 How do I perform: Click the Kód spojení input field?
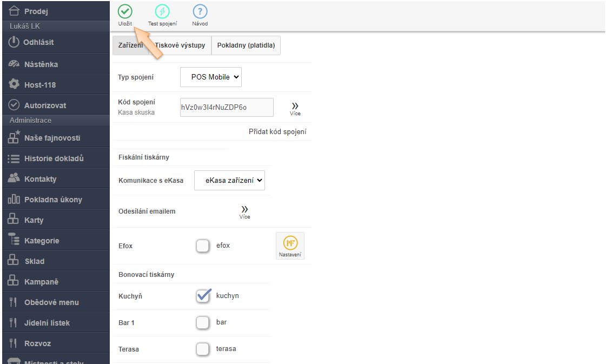tap(227, 107)
